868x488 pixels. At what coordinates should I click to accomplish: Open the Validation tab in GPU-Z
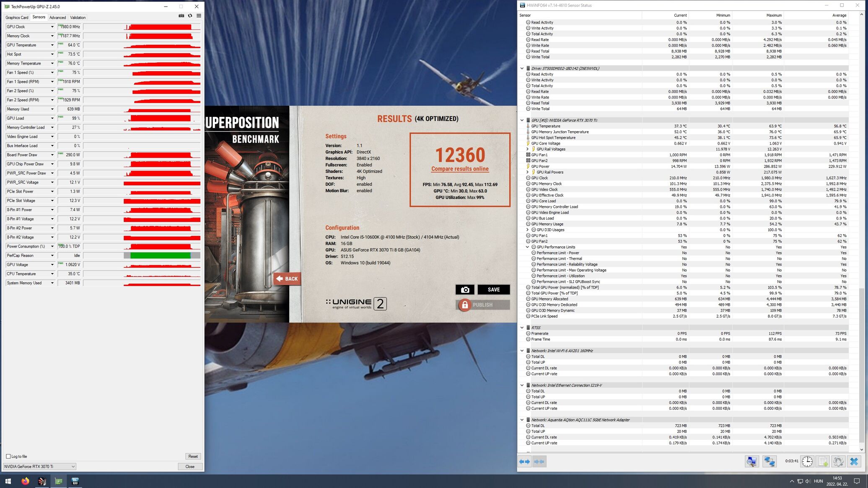[78, 18]
